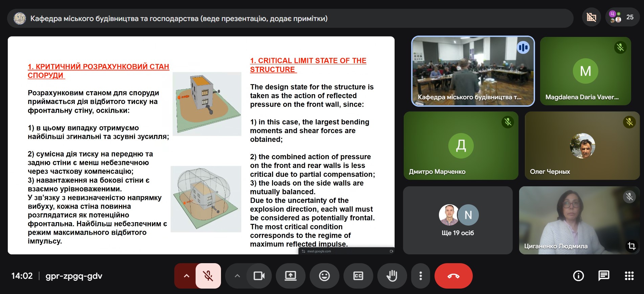Select the Дмитро Марченко participant tile
Viewport: 644px width, 294px height.
461,146
